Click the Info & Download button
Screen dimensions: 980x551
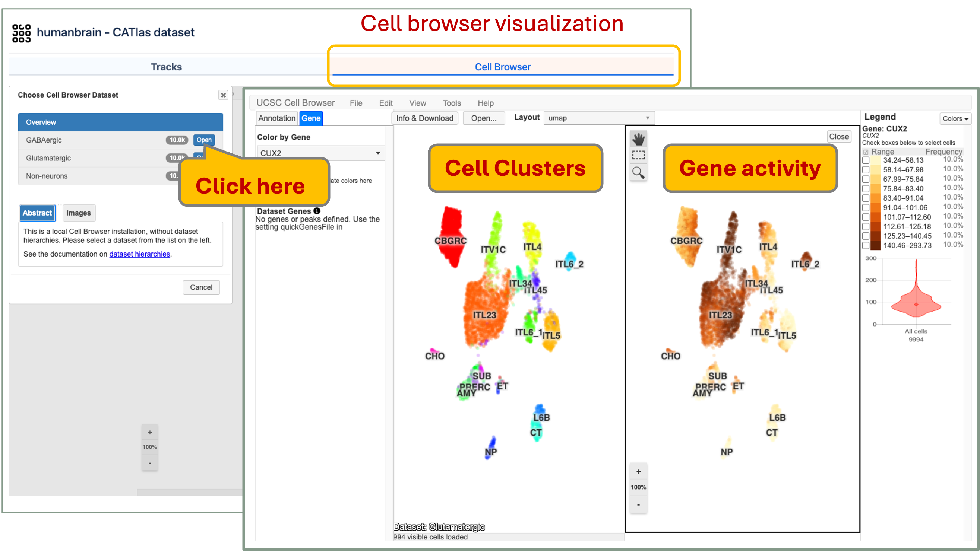click(x=424, y=118)
